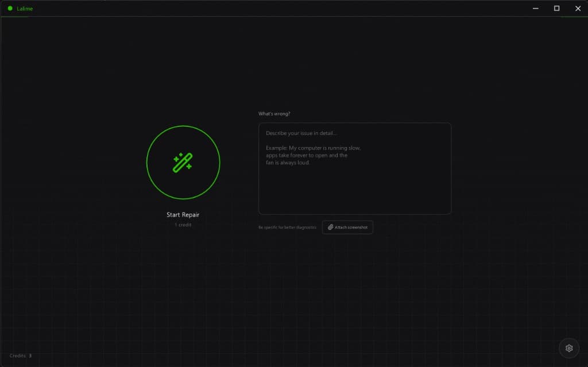Click the 'Credits: 3' counter
Image resolution: width=588 pixels, height=367 pixels.
[x=21, y=356]
